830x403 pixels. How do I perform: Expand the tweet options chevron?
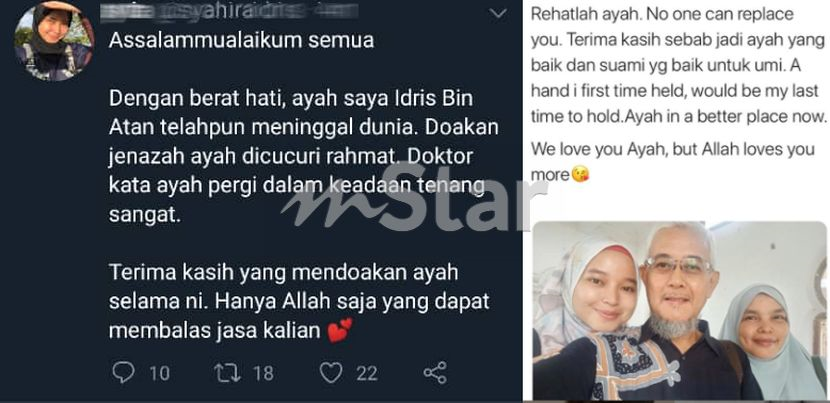498,14
